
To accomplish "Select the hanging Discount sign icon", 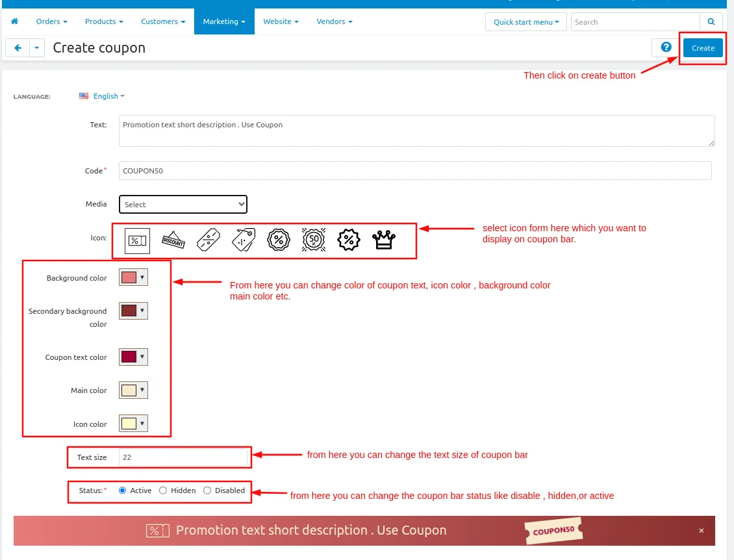I will pyautogui.click(x=173, y=240).
